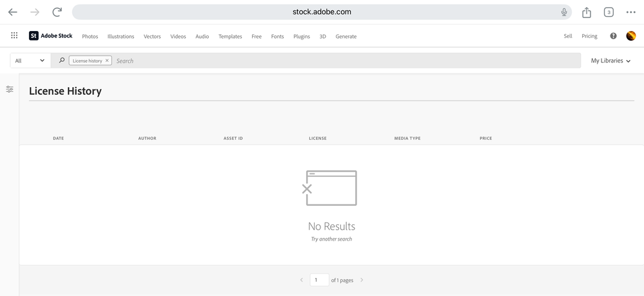Open the Adobe apps grid menu

pyautogui.click(x=14, y=36)
